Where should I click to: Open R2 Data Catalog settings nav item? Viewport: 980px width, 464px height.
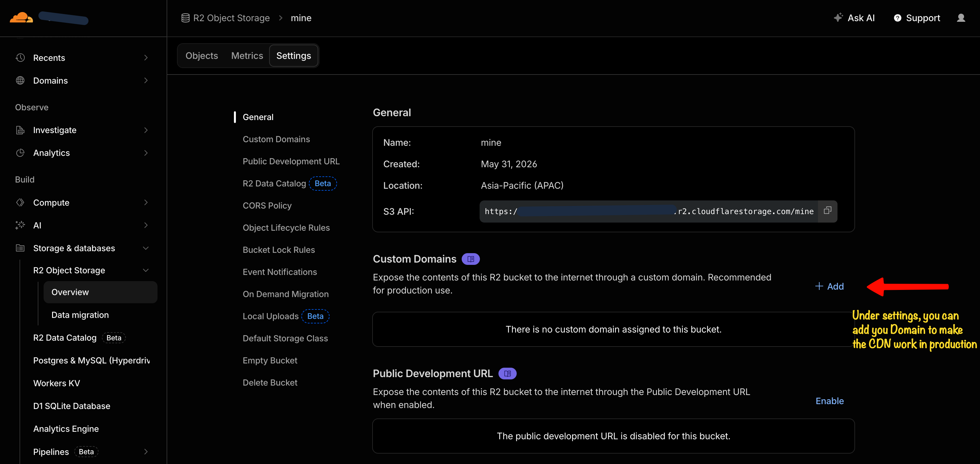[274, 183]
